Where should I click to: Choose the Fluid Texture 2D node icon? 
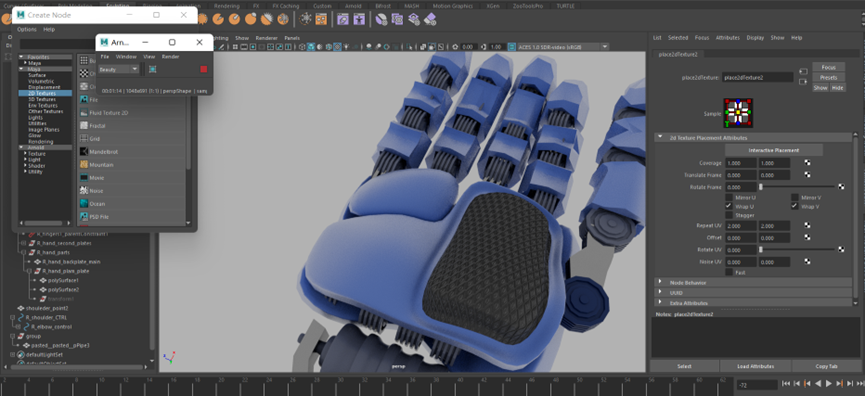(84, 113)
